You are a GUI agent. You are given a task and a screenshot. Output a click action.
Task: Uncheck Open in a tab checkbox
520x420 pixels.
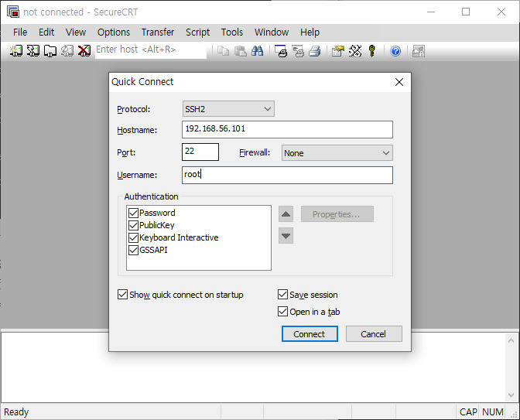pos(282,311)
